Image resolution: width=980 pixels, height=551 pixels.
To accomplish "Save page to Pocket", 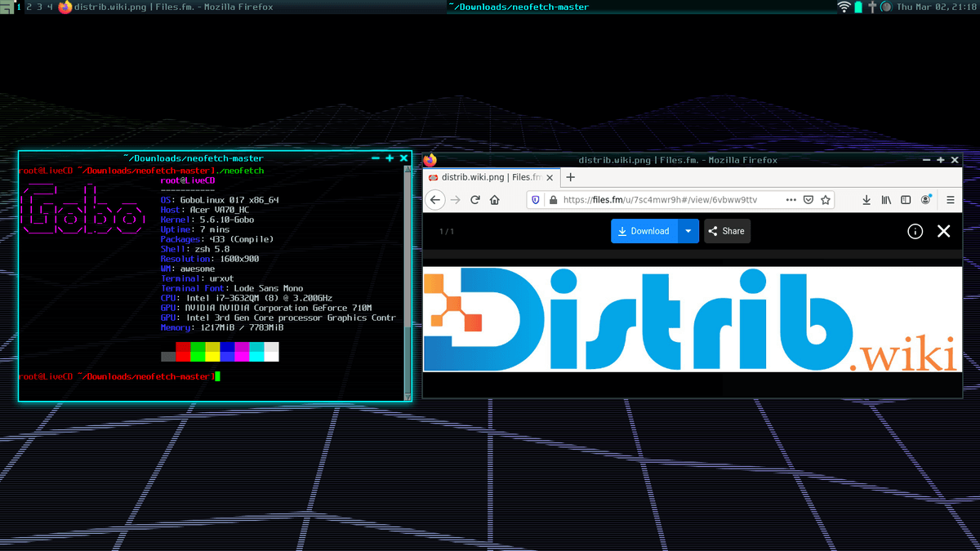I will (808, 199).
